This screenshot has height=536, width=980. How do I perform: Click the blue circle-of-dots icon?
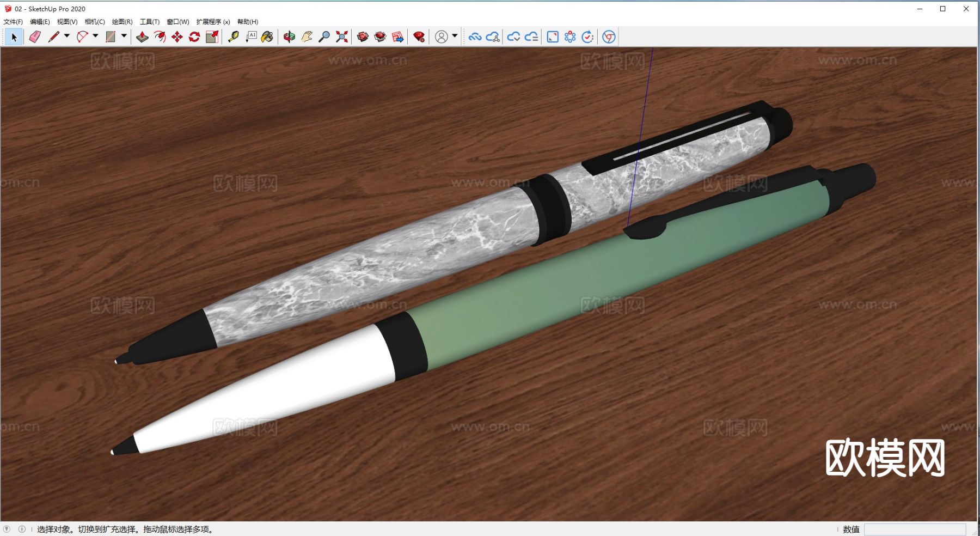tap(570, 37)
